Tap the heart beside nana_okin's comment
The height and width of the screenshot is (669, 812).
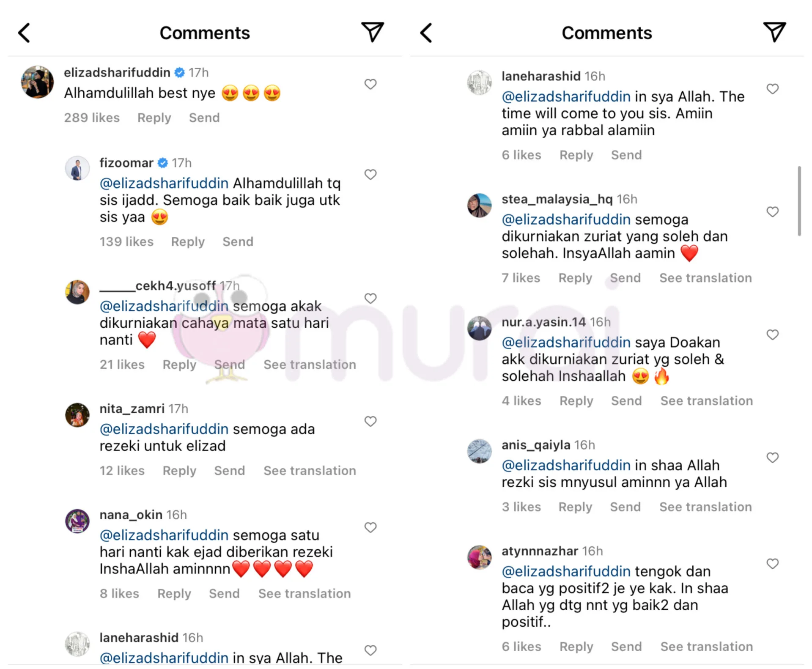370,527
